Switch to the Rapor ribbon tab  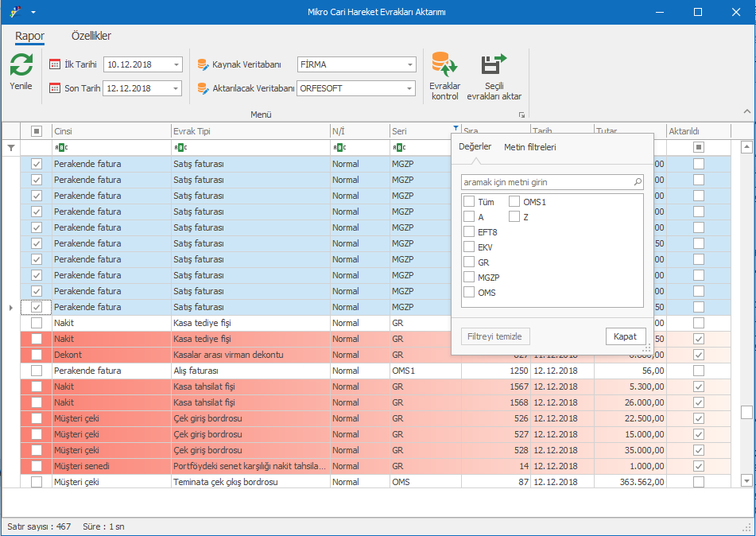click(x=29, y=36)
